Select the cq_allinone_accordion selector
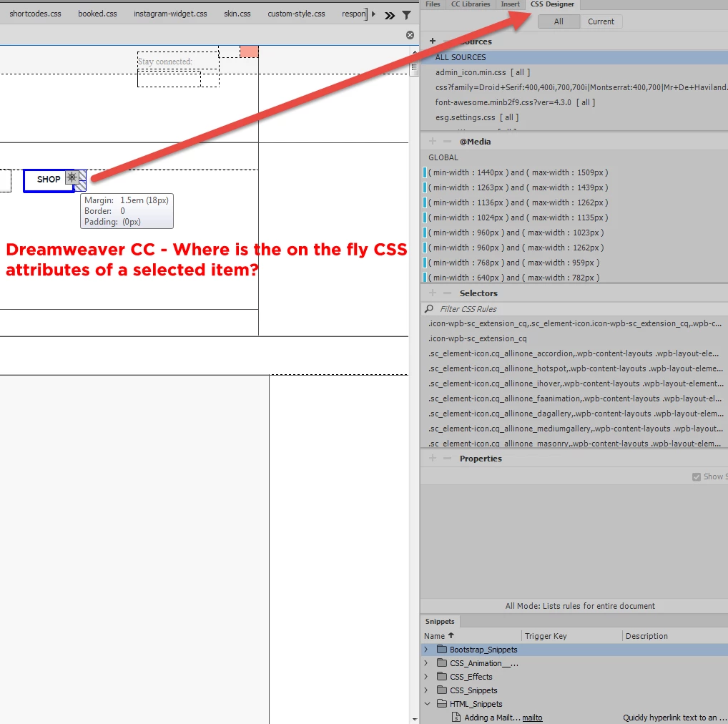This screenshot has width=728, height=724. coord(574,353)
